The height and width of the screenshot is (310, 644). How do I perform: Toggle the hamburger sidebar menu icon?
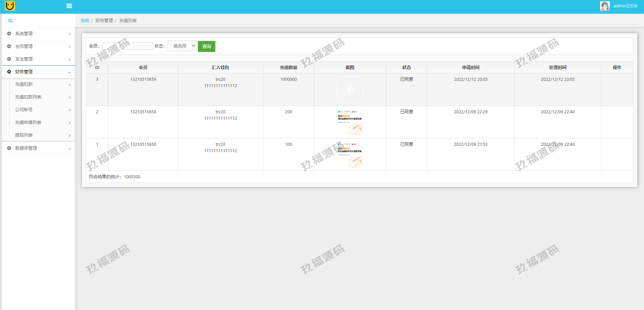pos(69,6)
